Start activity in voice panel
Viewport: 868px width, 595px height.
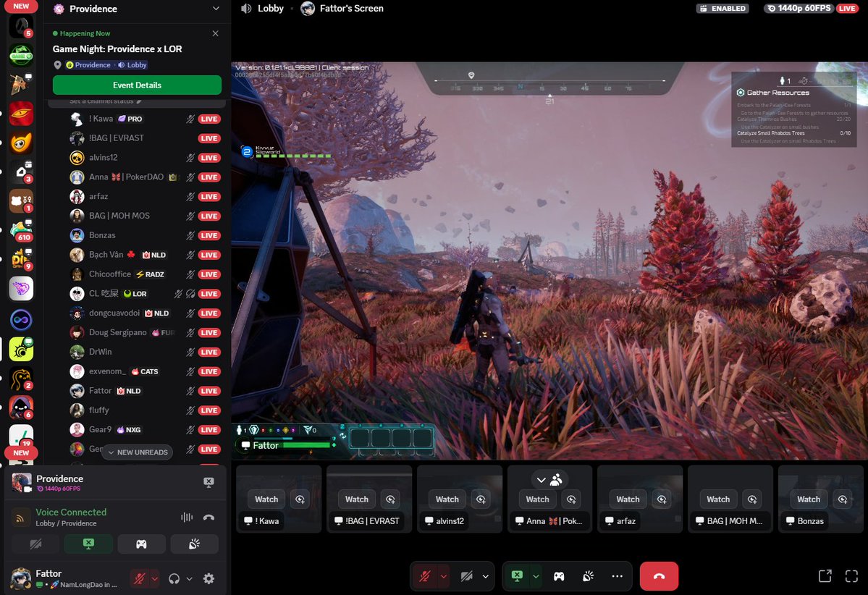[x=141, y=544]
